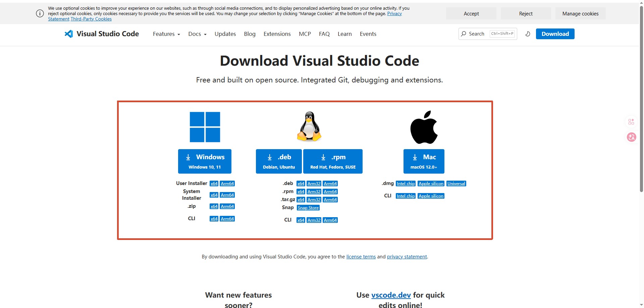Download Linux .rpm x64 package
The image size is (644, 308).
301,192
